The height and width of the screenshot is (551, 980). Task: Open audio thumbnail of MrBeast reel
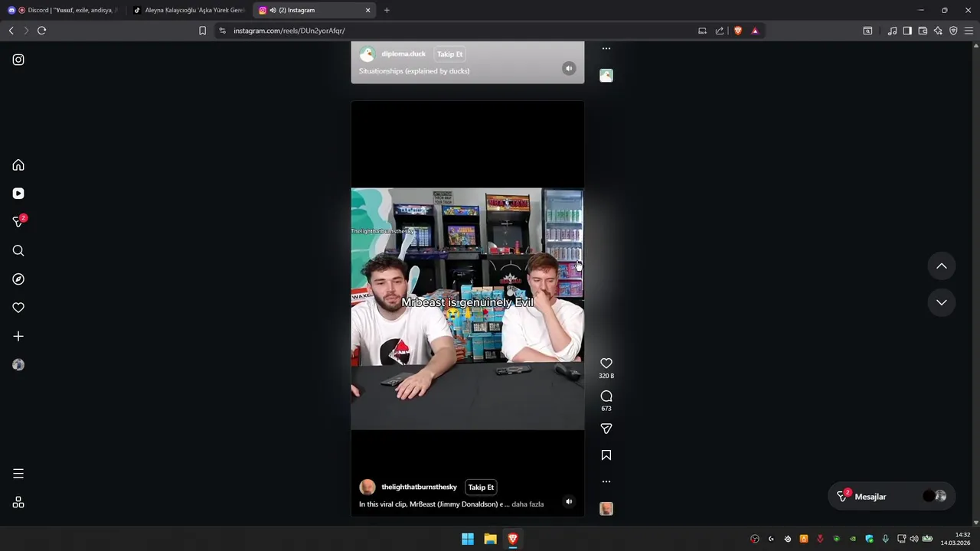606,509
